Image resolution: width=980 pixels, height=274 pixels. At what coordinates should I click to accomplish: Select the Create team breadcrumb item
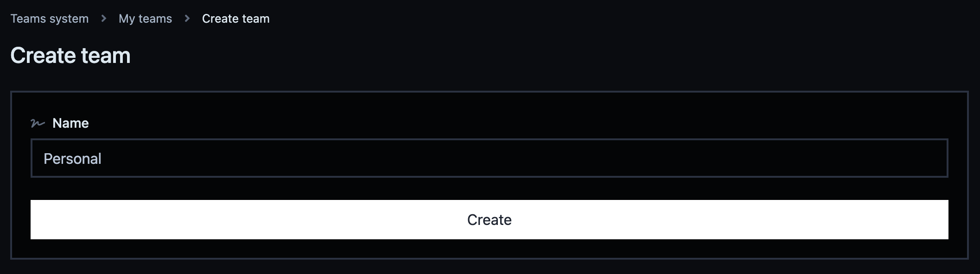tap(235, 19)
